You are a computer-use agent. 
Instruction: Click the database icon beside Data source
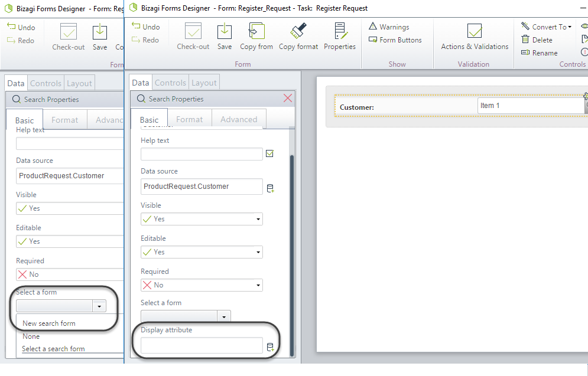pyautogui.click(x=271, y=188)
